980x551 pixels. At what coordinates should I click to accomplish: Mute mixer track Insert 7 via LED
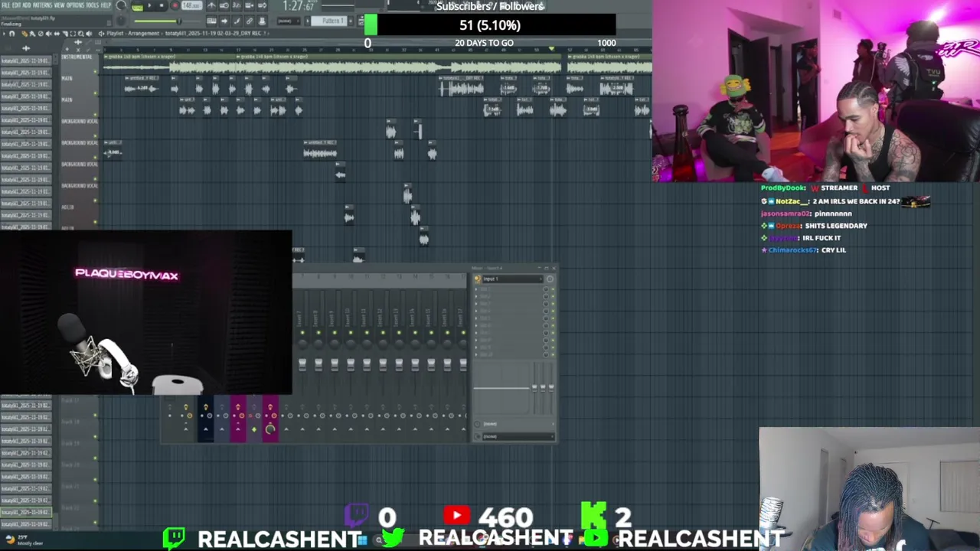coord(302,333)
